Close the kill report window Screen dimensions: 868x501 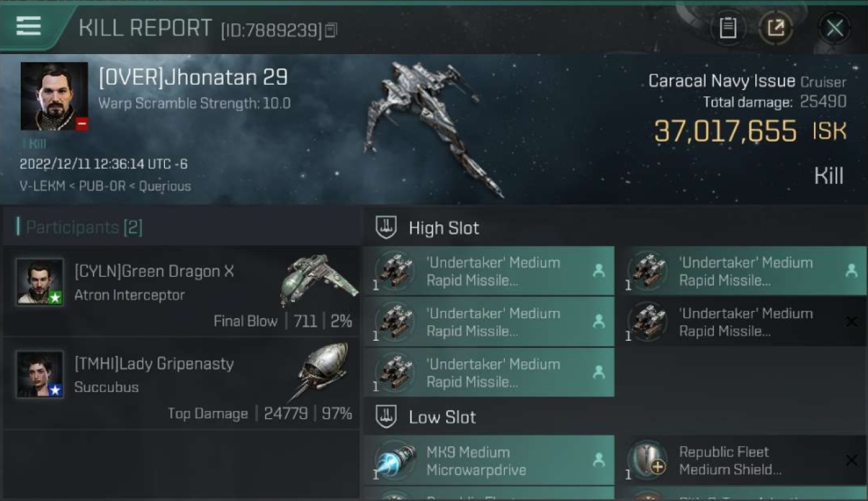[835, 28]
